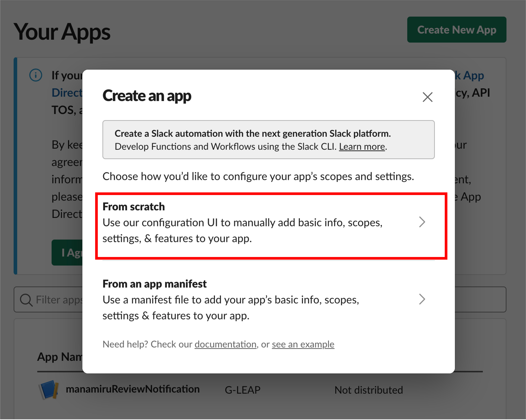Click the App Name column header
This screenshot has width=526, height=420.
tap(60, 357)
